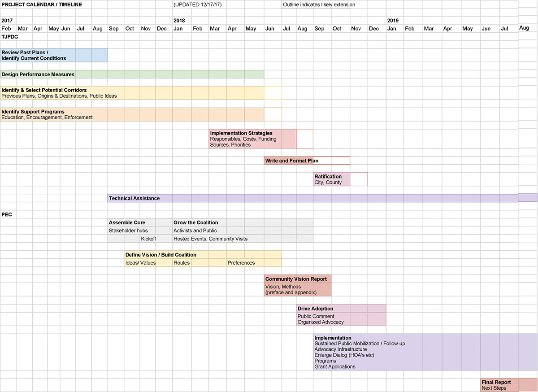Screen dimensions: 538x392
Task: Select the 2018 year header cell
Action: pos(179,21)
